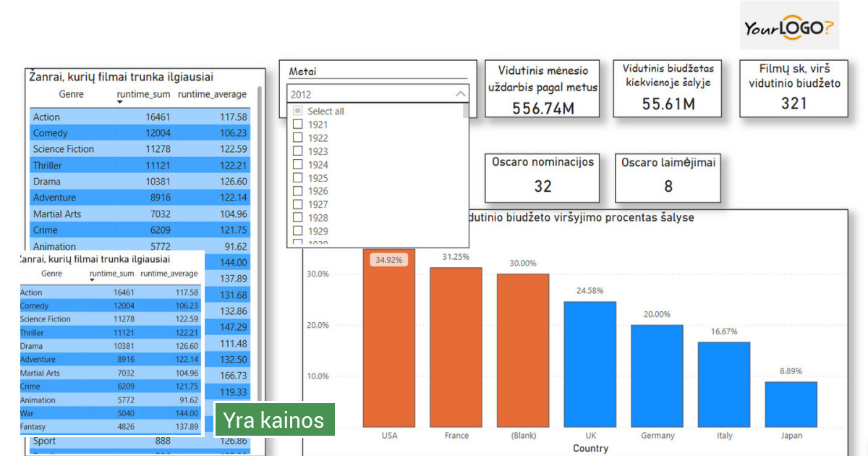Check the "Select all" option in year filter
This screenshot has height=456, width=868.
[x=297, y=110]
